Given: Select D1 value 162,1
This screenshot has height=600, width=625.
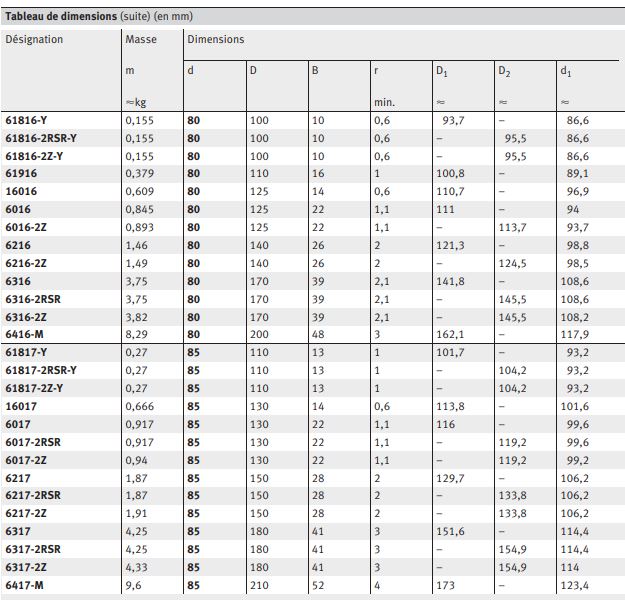Looking at the screenshot, I should pyautogui.click(x=450, y=334).
